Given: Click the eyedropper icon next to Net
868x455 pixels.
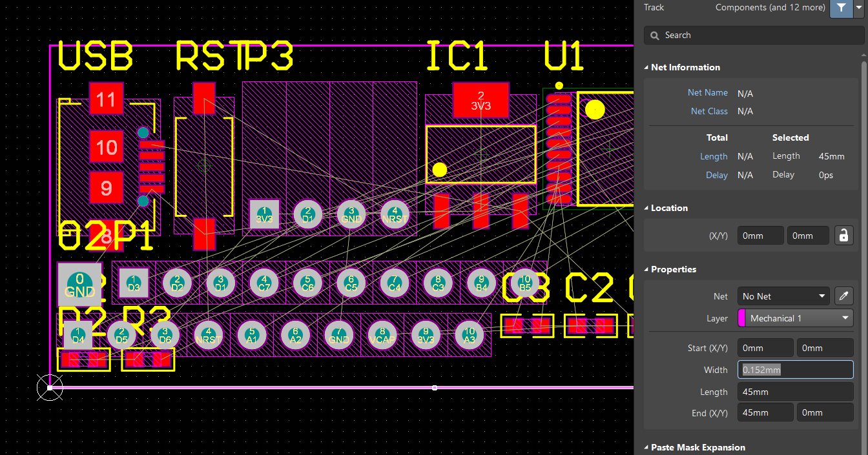Looking at the screenshot, I should [x=843, y=296].
